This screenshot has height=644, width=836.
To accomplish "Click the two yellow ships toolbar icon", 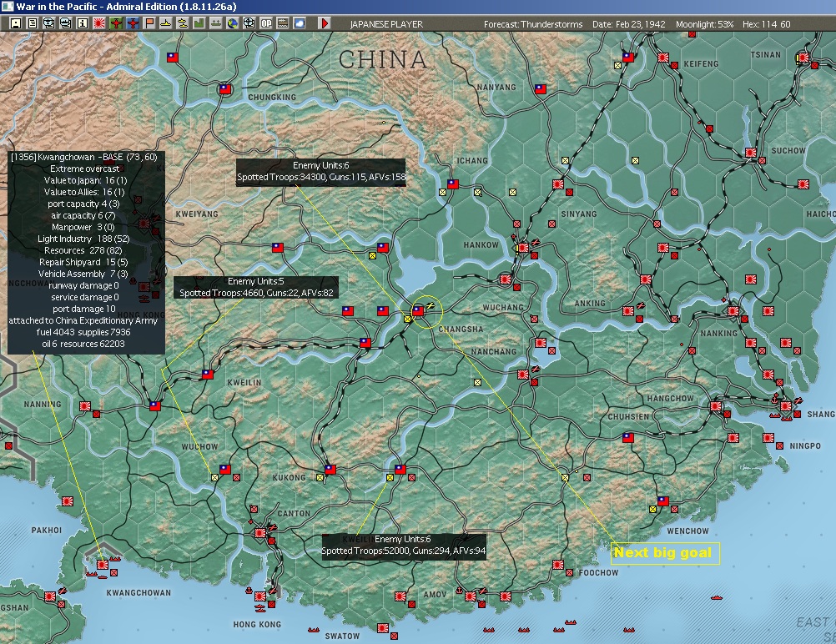I will [x=183, y=23].
